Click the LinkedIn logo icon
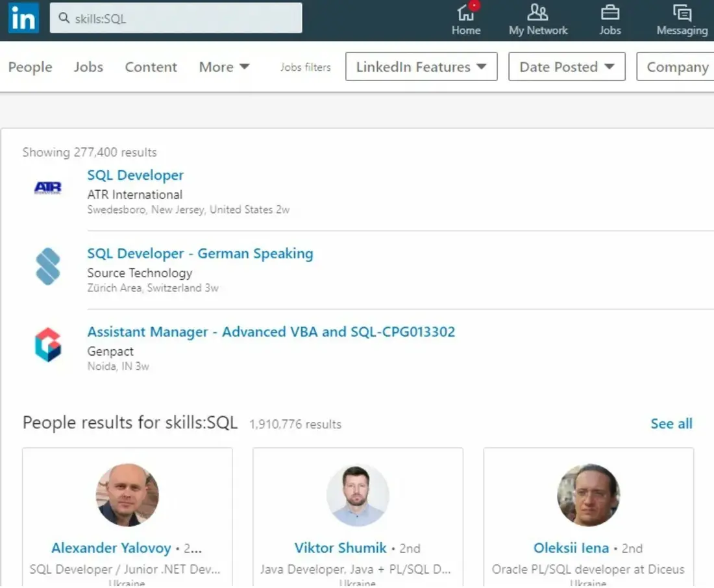The height and width of the screenshot is (588, 714). tap(23, 18)
